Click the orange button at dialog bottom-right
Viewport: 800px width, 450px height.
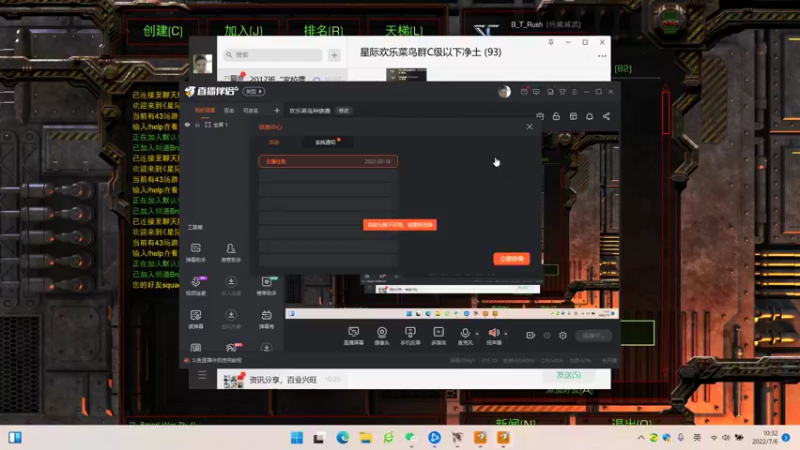pyautogui.click(x=511, y=259)
